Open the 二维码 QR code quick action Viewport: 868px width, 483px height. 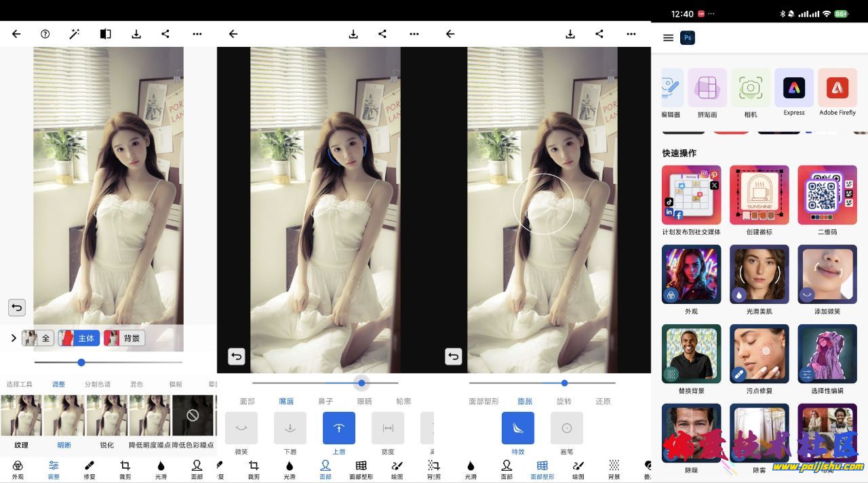(x=827, y=195)
